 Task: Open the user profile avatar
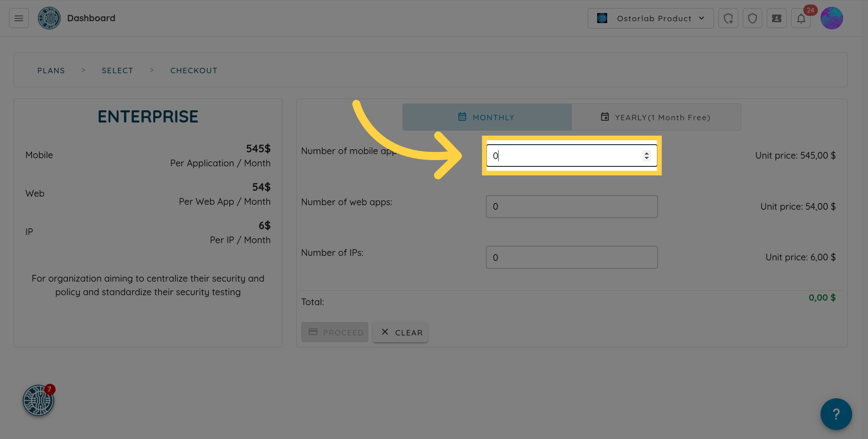tap(831, 18)
